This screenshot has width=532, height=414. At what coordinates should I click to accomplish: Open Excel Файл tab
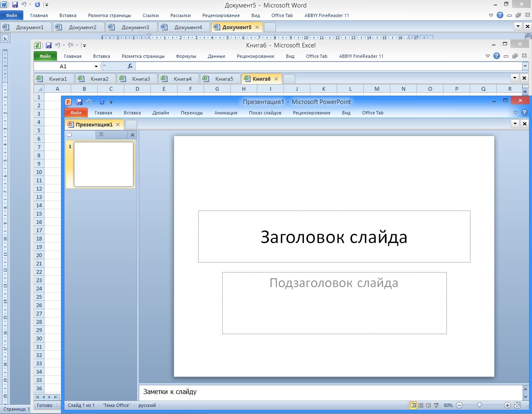coord(45,56)
